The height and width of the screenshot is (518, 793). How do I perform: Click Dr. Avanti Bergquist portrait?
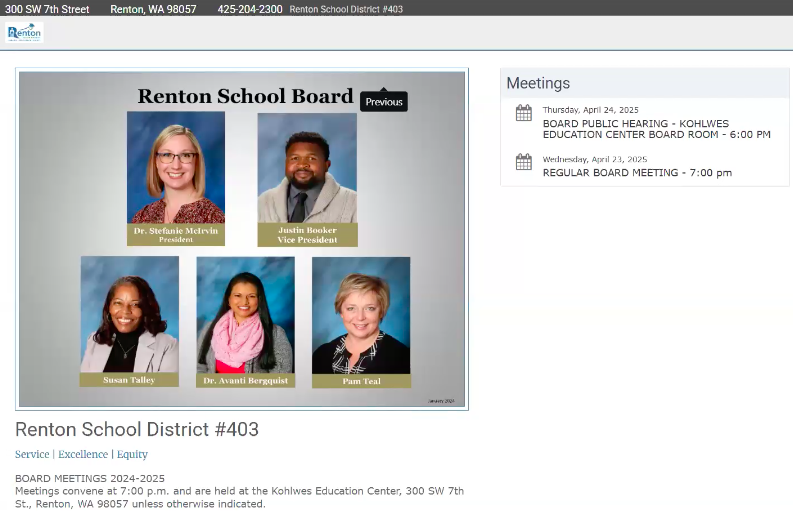coord(246,315)
